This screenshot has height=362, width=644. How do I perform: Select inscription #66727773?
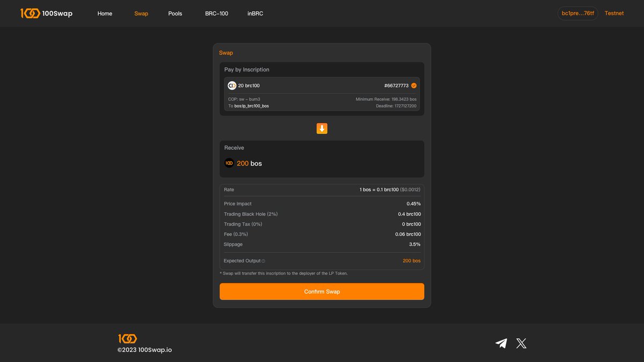[397, 85]
